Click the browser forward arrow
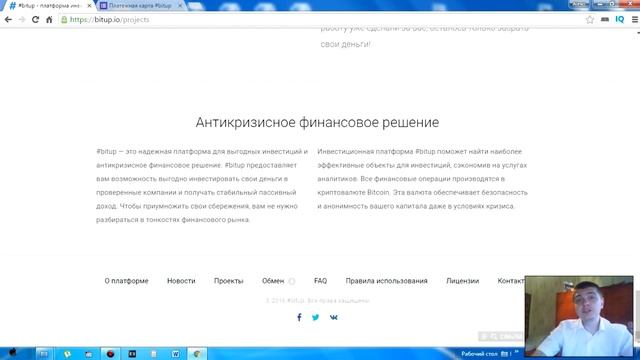The width and height of the screenshot is (640, 360). coord(22,20)
